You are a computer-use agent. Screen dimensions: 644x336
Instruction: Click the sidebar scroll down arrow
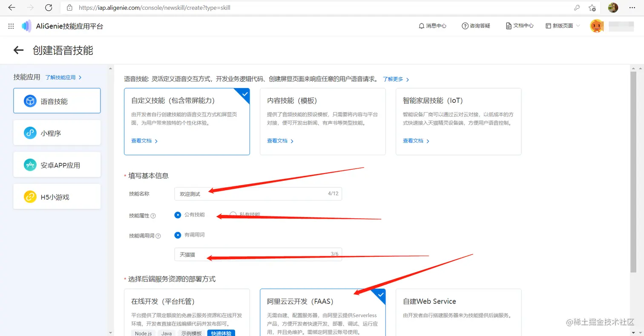[x=111, y=332]
